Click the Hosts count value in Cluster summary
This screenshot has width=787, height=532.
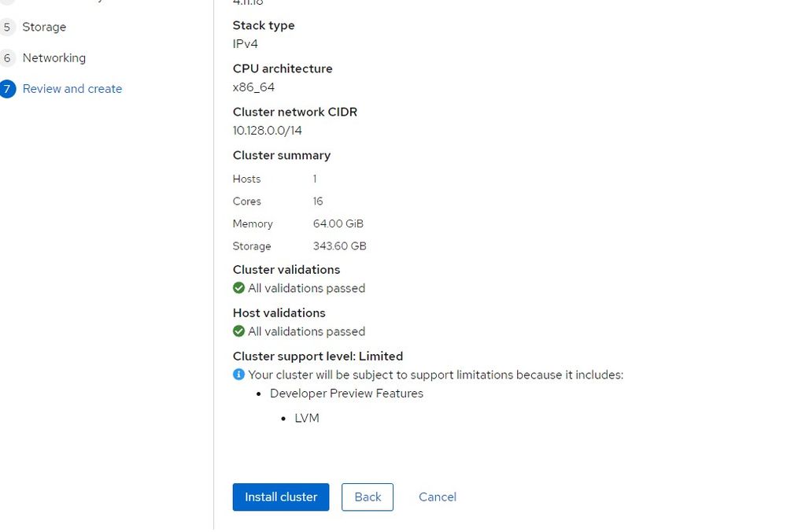pyautogui.click(x=315, y=179)
